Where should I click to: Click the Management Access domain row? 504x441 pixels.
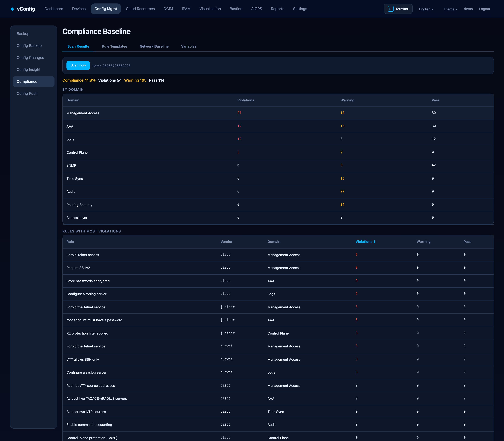click(x=278, y=113)
